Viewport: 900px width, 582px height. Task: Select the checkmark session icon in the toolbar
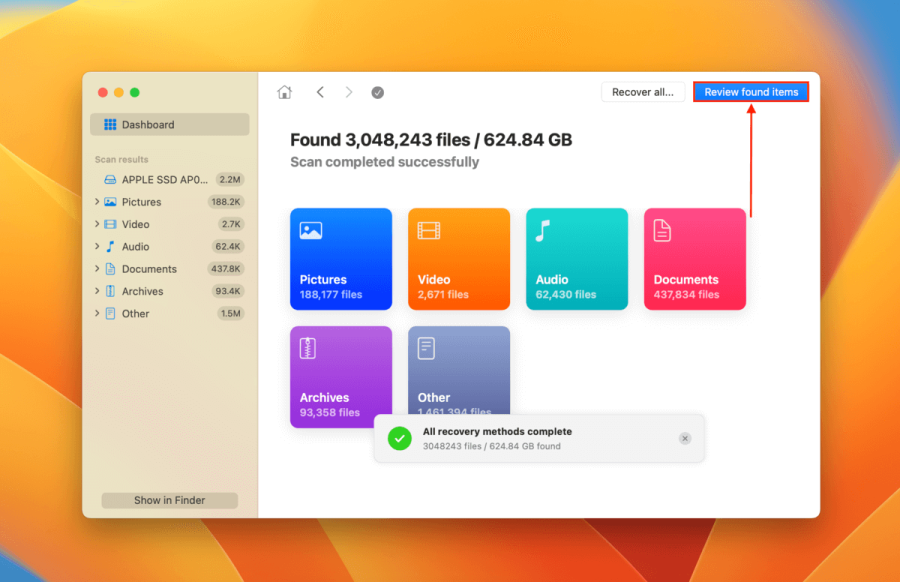[x=378, y=91]
